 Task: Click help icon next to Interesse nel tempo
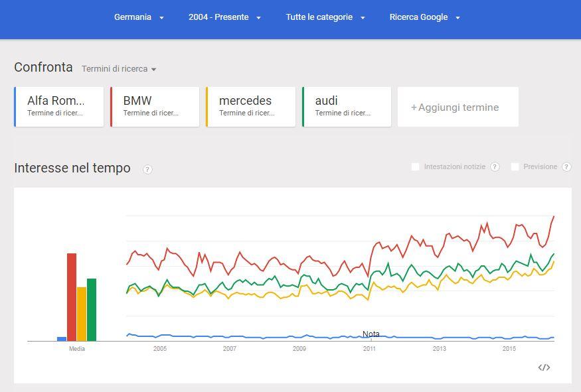click(x=147, y=169)
